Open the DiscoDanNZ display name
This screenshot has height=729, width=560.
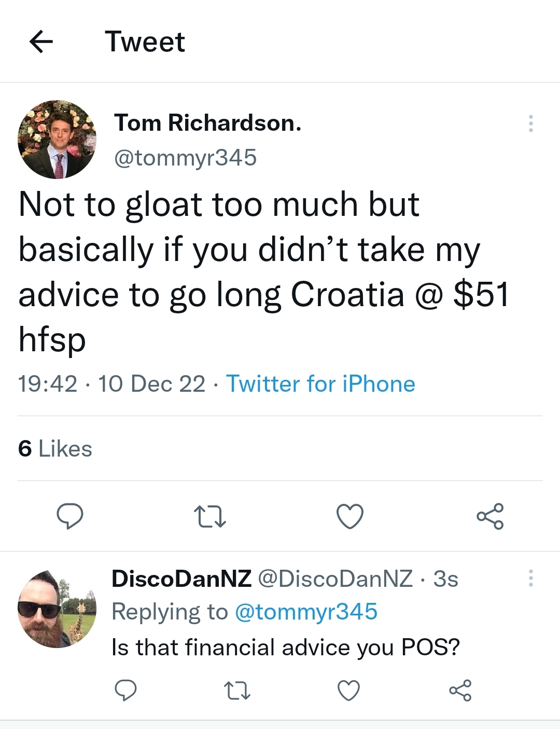pos(181,579)
